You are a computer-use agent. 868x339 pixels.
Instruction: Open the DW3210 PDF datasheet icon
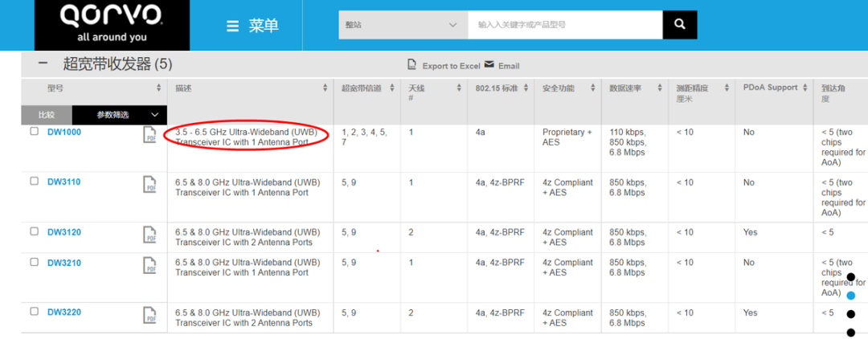coord(149,265)
